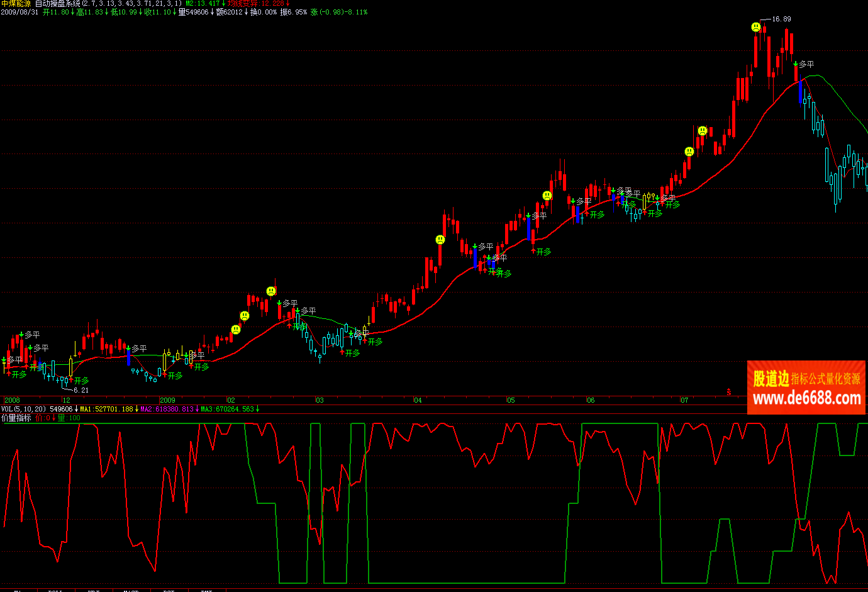The height and width of the screenshot is (592, 868).
Task: Click the VOL(5,10,20) indicator label
Action: [x=24, y=409]
